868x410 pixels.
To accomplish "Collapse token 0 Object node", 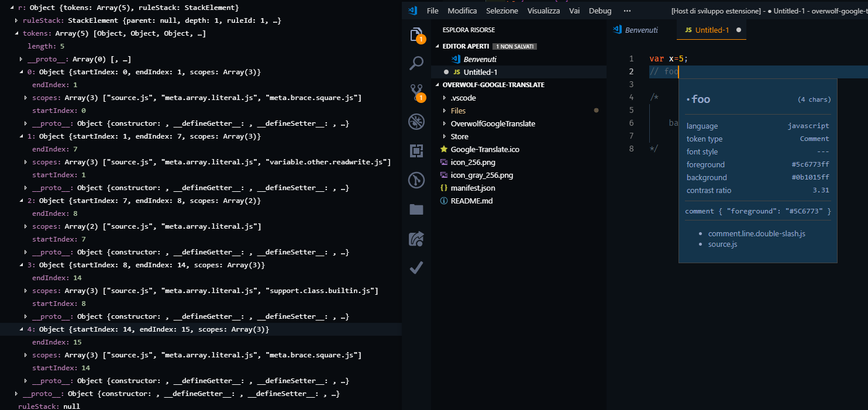I will [x=21, y=72].
